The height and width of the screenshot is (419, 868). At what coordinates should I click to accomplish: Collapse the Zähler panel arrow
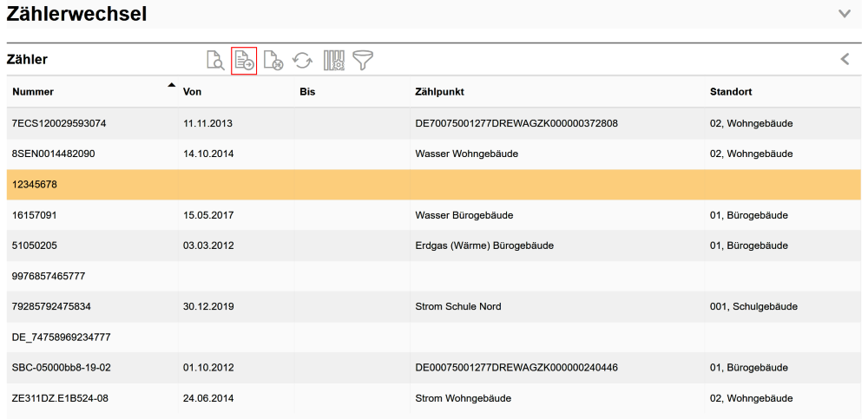coord(845,59)
